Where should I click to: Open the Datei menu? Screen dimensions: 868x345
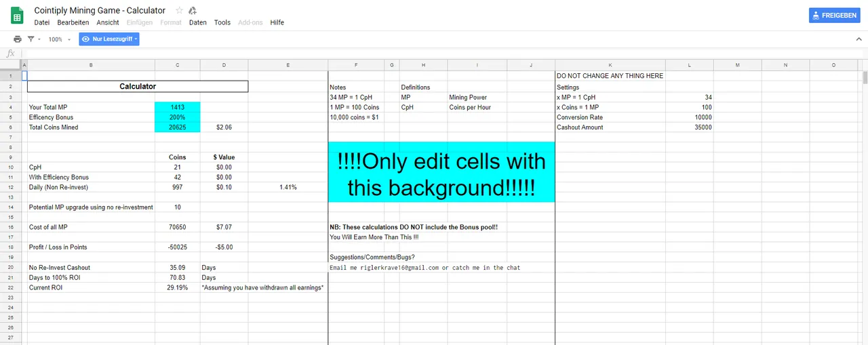click(x=42, y=22)
